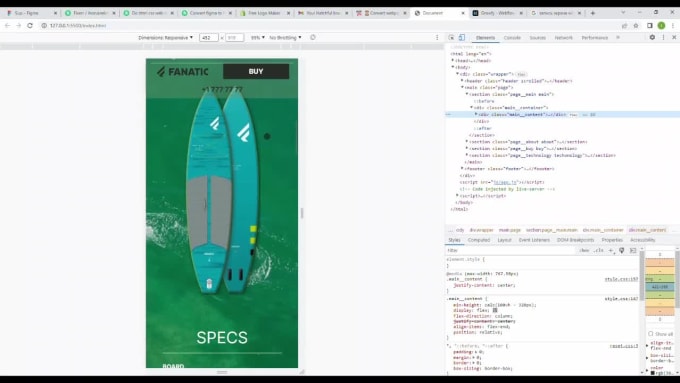Open the Computed styles tab
The height and width of the screenshot is (383, 680).
(x=479, y=240)
